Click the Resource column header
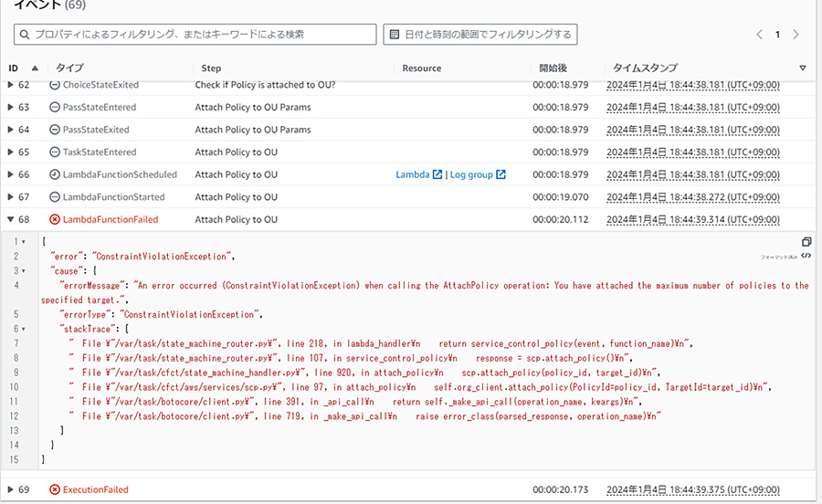 (421, 68)
